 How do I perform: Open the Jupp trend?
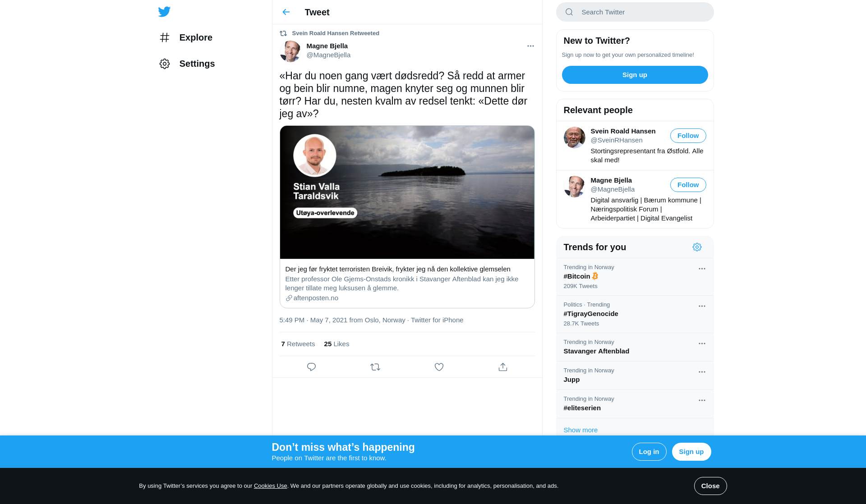coord(635,376)
